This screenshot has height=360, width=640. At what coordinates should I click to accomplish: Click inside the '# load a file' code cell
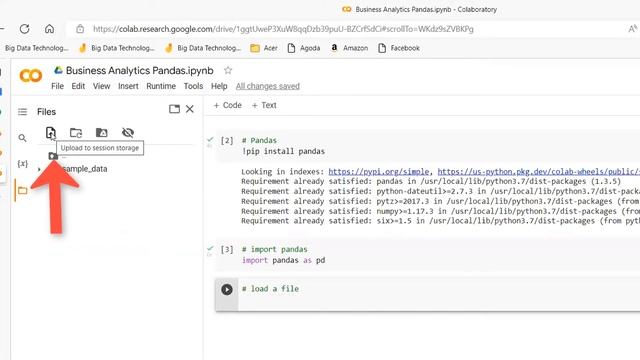[x=439, y=294]
